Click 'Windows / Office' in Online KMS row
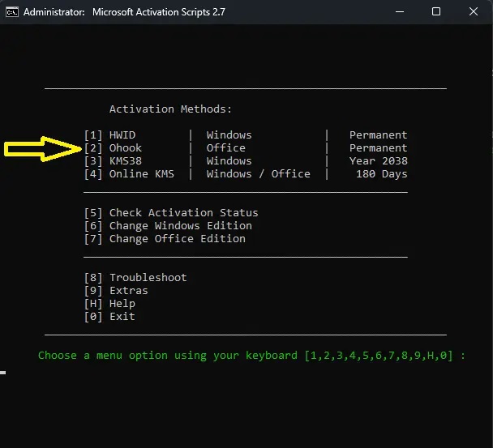Viewport: 493px width, 448px height. tap(258, 173)
